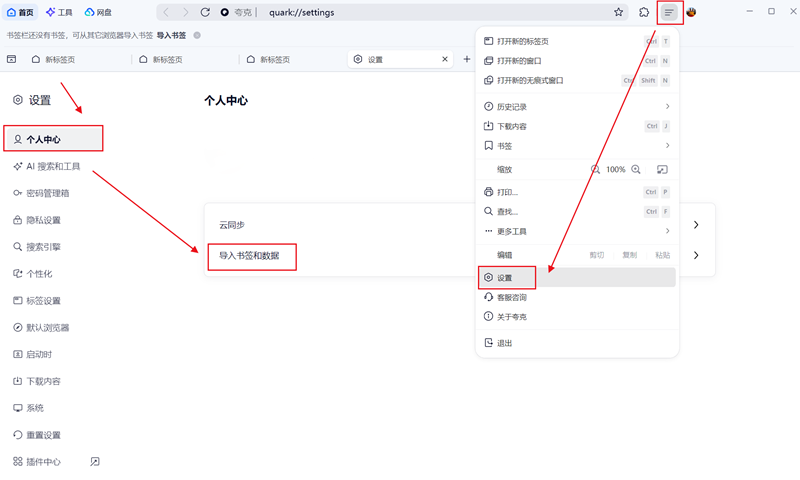Expand the 云同步 row chevron
Screen dimensions: 800x480
click(696, 225)
